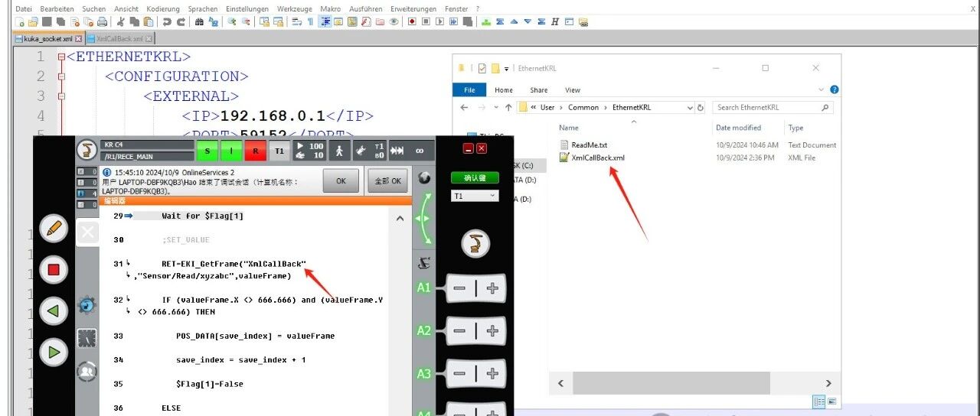Screen dimensions: 980x416
Task: Click the infinity increment icon in smartHMI
Action: pyautogui.click(x=420, y=151)
